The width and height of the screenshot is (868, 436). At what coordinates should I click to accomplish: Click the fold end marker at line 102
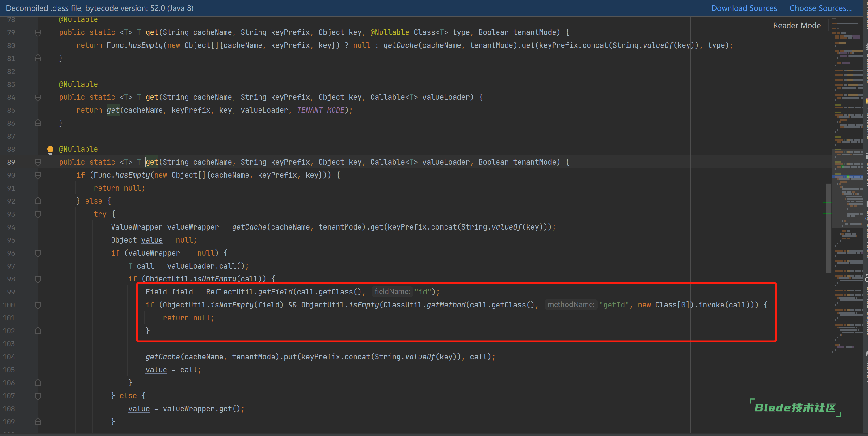point(38,331)
